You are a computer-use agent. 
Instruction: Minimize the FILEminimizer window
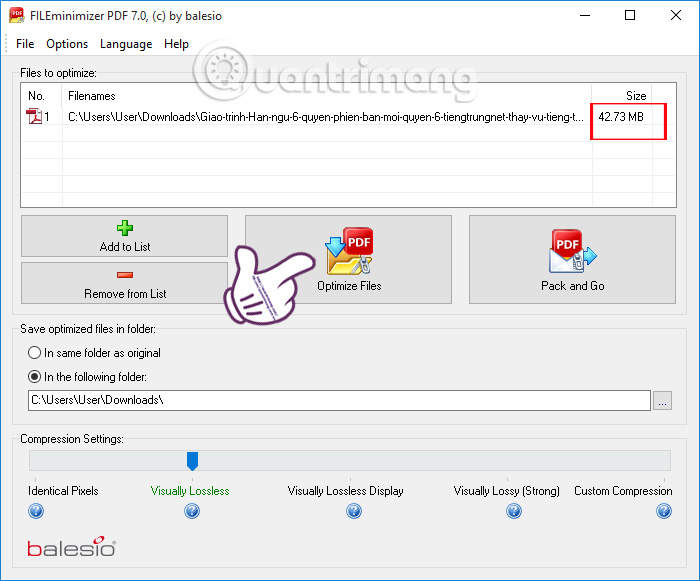(585, 15)
